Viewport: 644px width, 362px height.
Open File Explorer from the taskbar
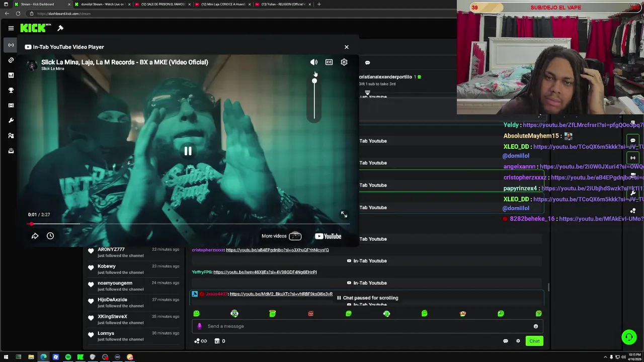point(31,357)
